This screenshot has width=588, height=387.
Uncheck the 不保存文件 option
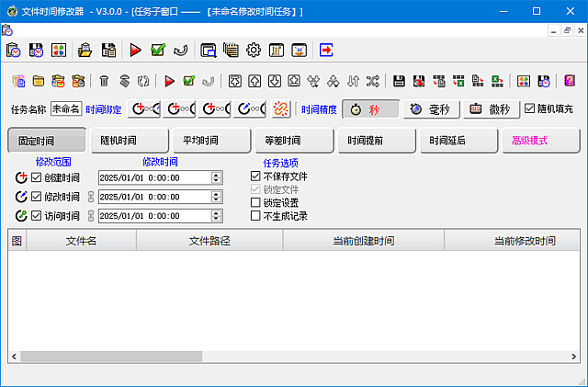click(x=256, y=176)
